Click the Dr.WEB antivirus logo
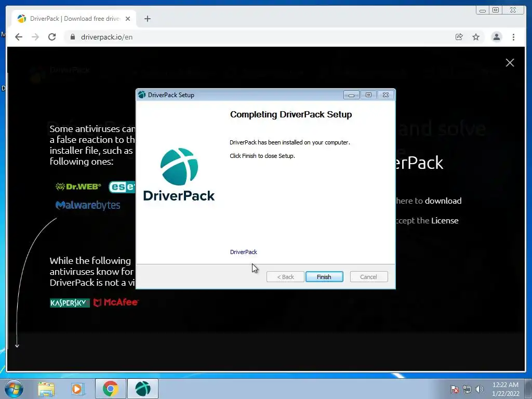The image size is (532, 399). (78, 187)
